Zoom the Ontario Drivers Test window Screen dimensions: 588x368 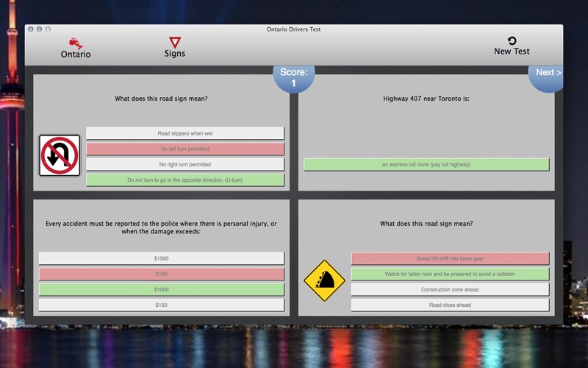click(x=48, y=29)
